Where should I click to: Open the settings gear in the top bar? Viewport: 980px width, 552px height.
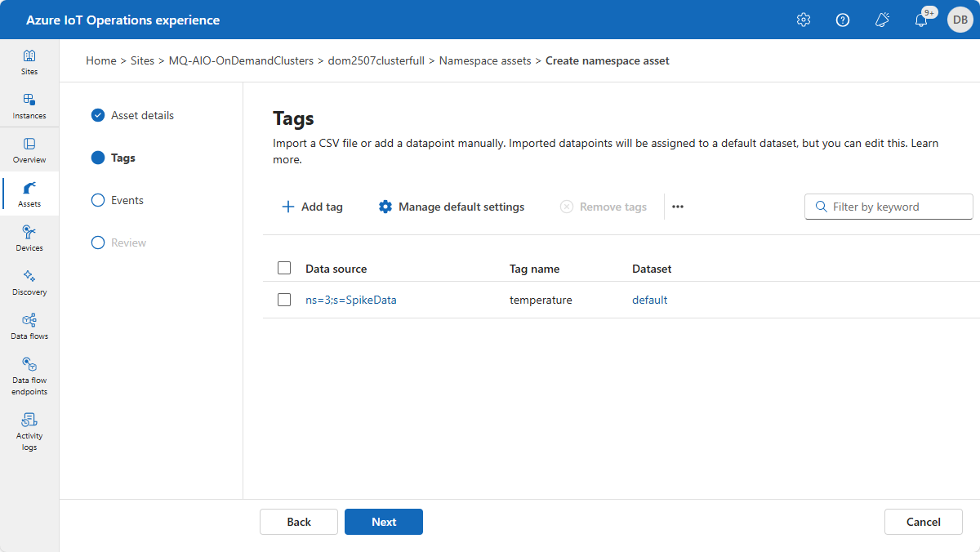pyautogui.click(x=803, y=19)
